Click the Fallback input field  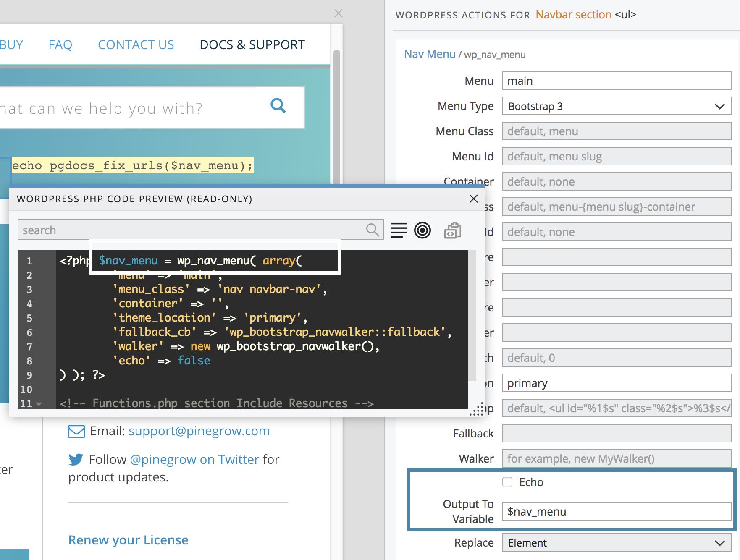617,433
